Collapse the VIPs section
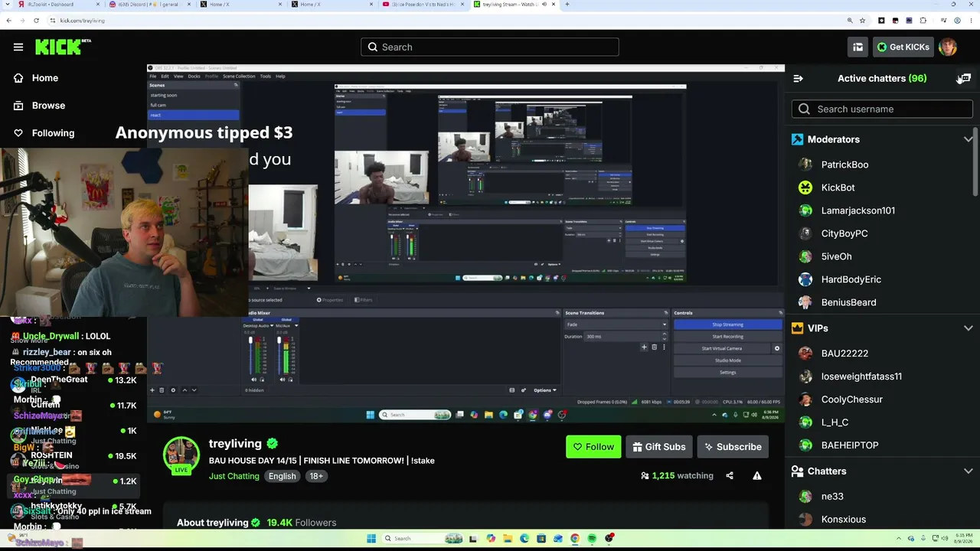Image resolution: width=980 pixels, height=551 pixels. point(968,328)
